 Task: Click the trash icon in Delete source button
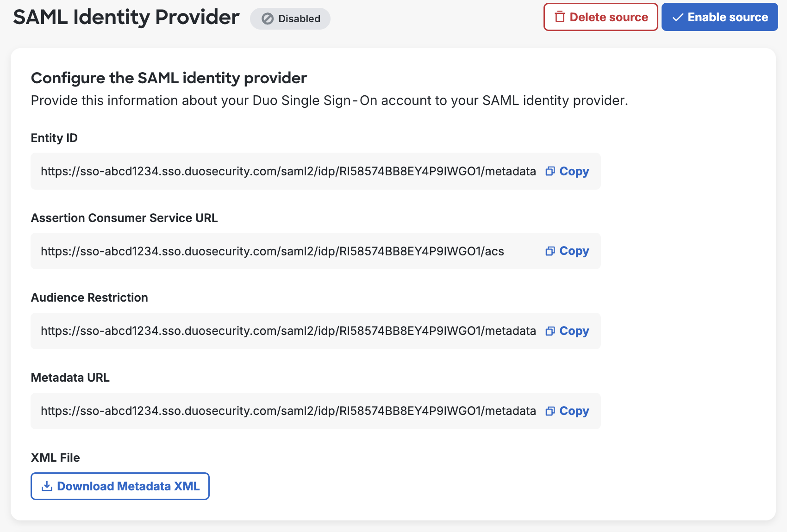tap(560, 17)
